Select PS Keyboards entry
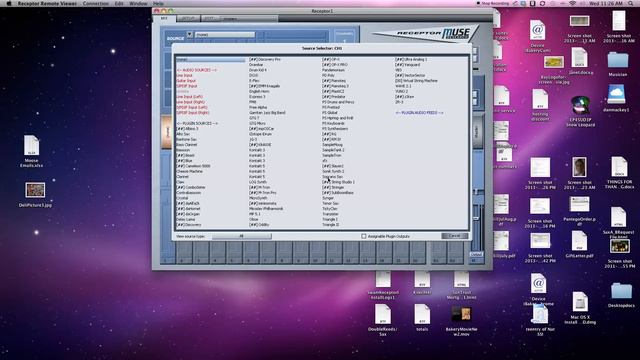640x360 pixels. tap(333, 123)
